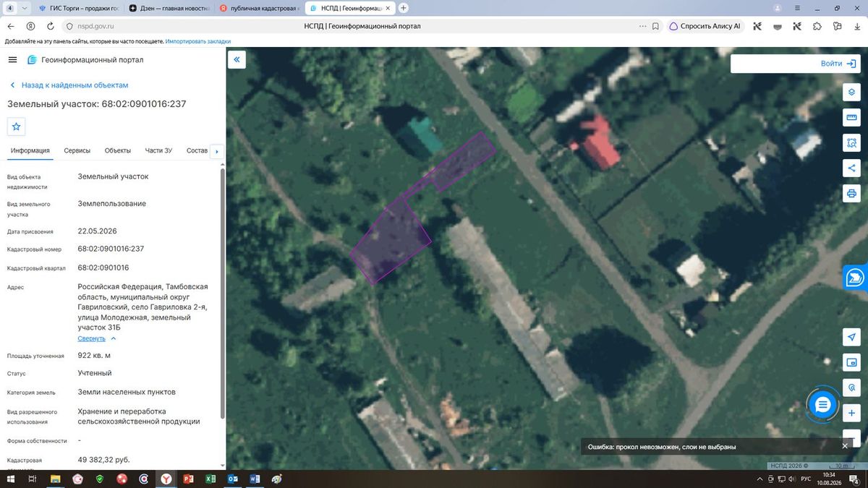Collapse the left info panel
This screenshot has height=488, width=868.
[237, 59]
